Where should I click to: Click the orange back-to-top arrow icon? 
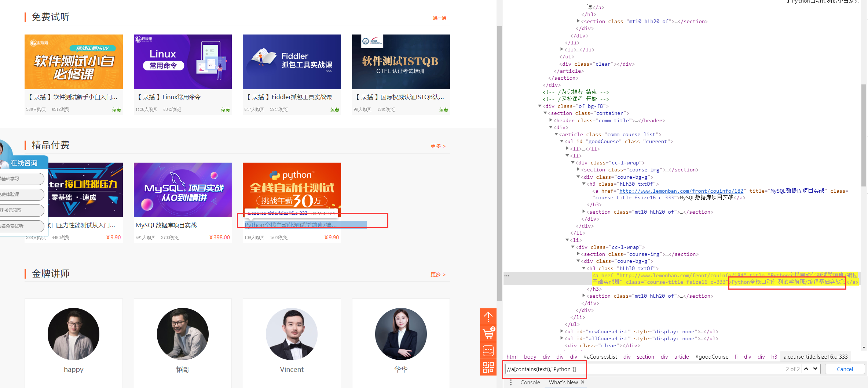(x=488, y=316)
